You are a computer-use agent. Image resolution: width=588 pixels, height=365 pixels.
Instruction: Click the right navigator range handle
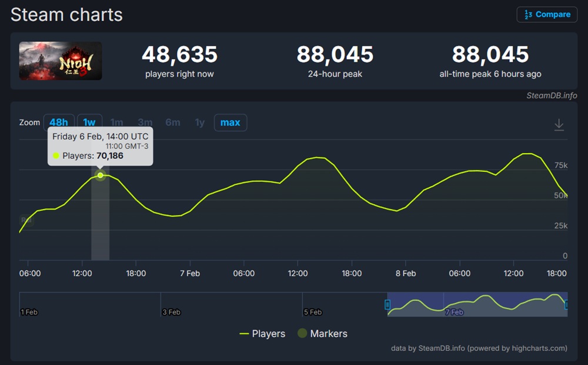(x=566, y=304)
